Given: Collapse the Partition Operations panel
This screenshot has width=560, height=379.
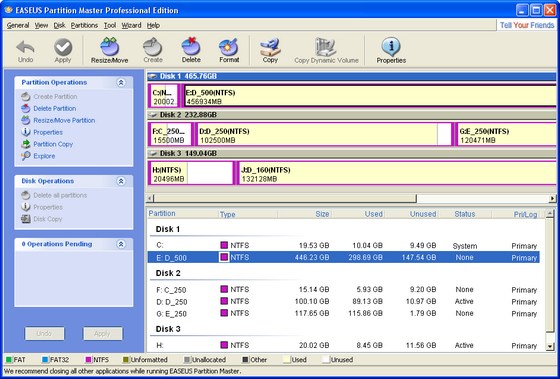Looking at the screenshot, I should coord(121,83).
